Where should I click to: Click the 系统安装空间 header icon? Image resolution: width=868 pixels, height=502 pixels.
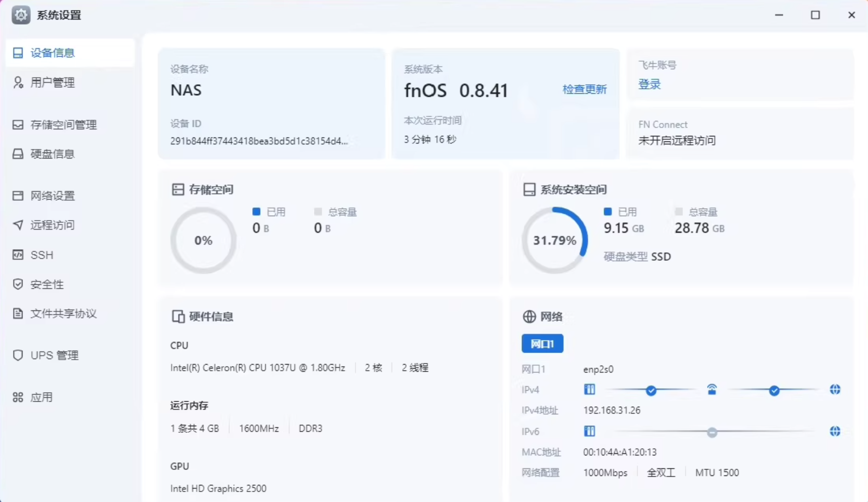529,190
